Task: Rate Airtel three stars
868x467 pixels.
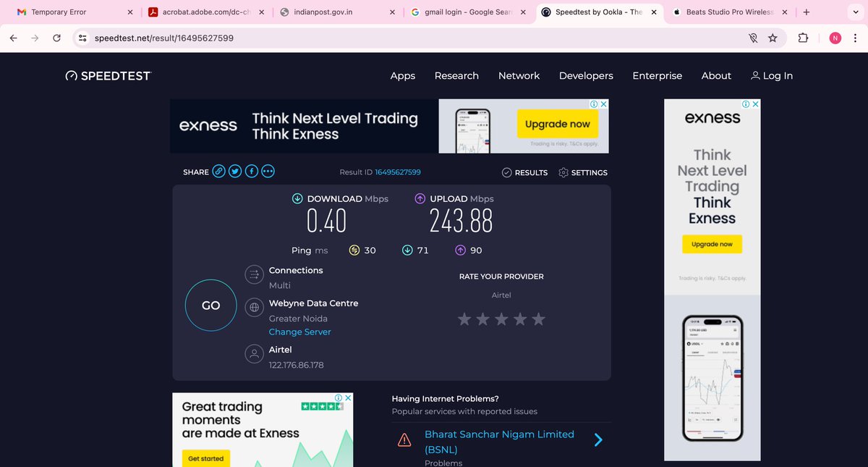Action: coord(501,319)
